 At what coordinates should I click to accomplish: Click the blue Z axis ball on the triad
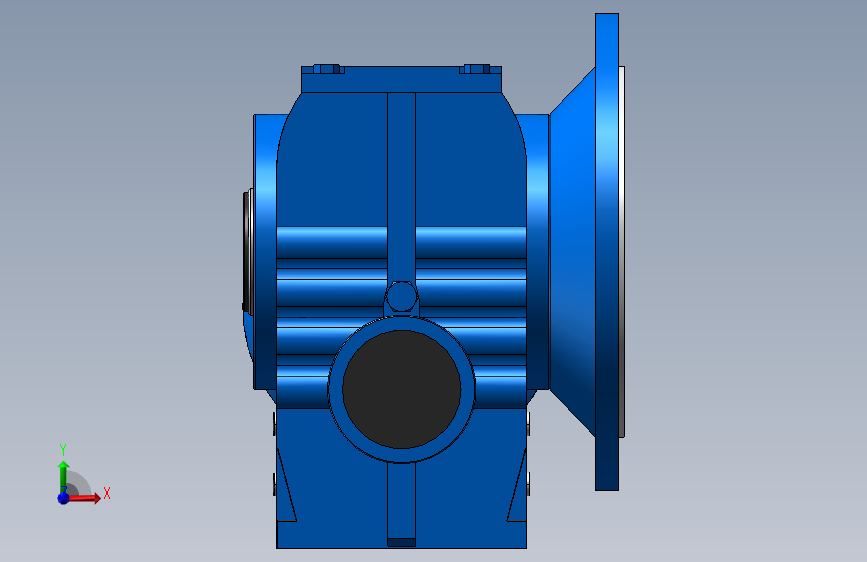pyautogui.click(x=63, y=498)
